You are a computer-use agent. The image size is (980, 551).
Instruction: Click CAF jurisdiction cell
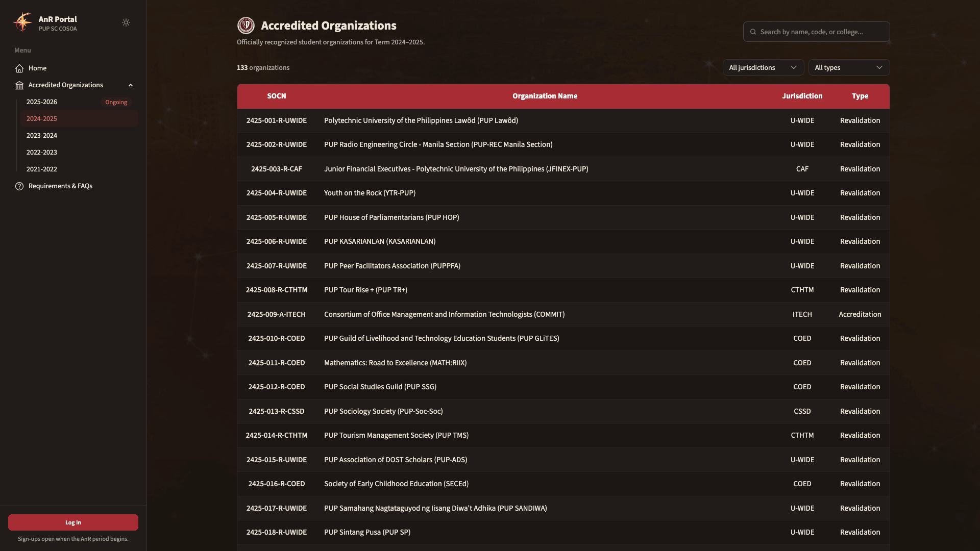click(802, 169)
